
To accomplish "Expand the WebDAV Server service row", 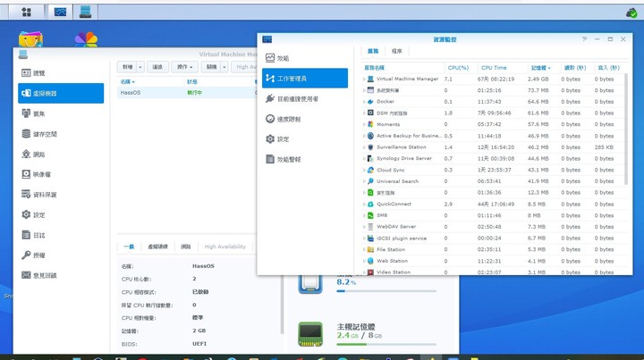I will [x=364, y=226].
